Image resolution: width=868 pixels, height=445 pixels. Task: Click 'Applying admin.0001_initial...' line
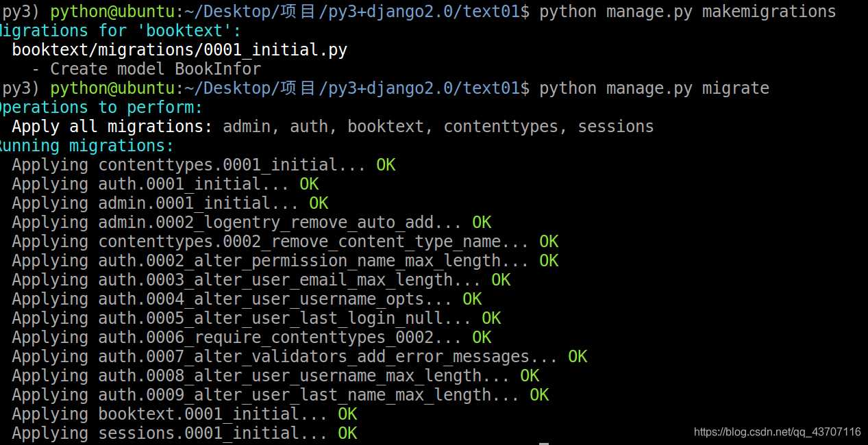click(170, 203)
